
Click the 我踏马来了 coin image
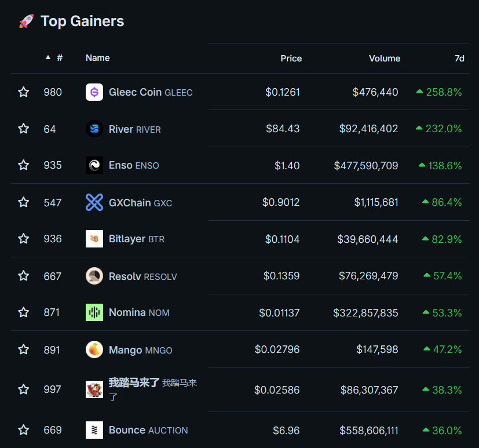pos(94,389)
